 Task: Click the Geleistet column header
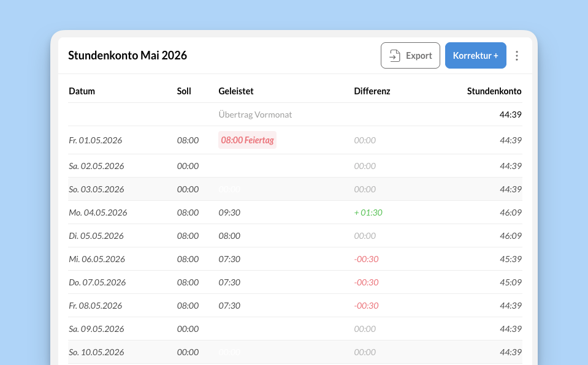(x=236, y=91)
